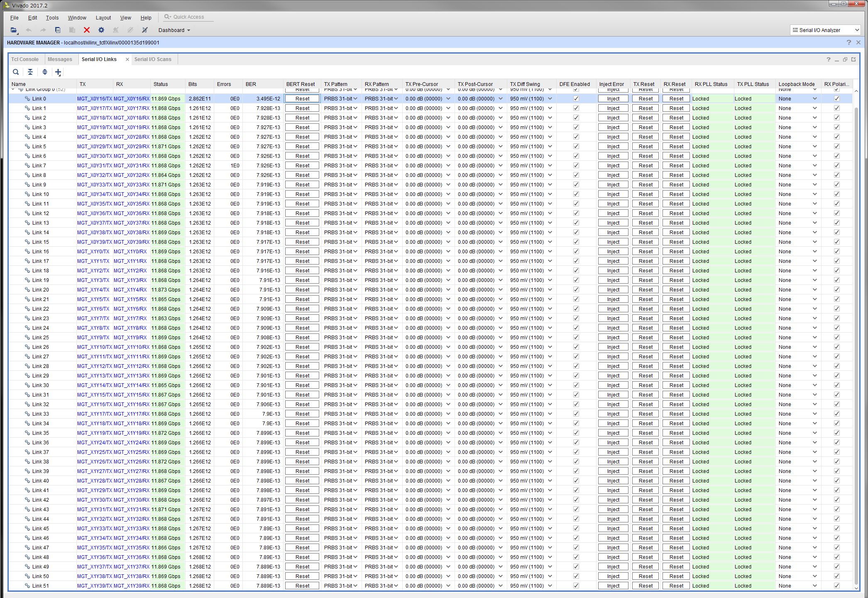Image resolution: width=868 pixels, height=598 pixels.
Task: Toggle DFE Enabled for Link 7
Action: (576, 166)
